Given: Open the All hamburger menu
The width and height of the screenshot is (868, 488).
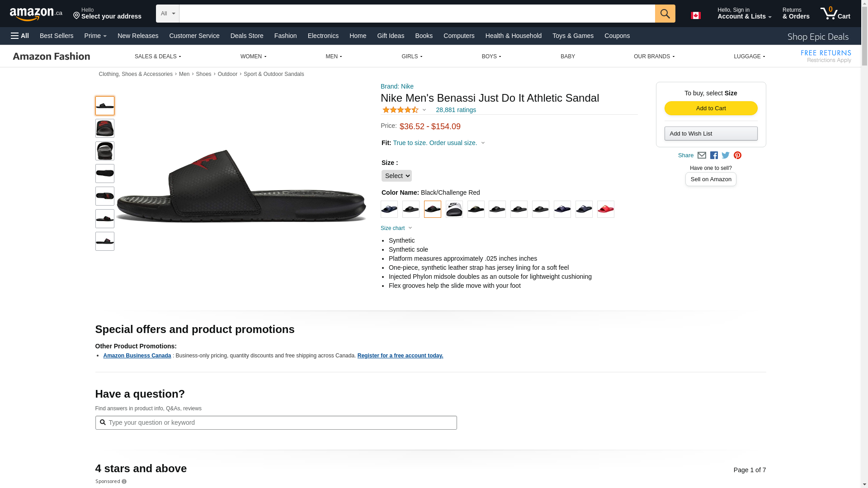Looking at the screenshot, I should point(20,36).
